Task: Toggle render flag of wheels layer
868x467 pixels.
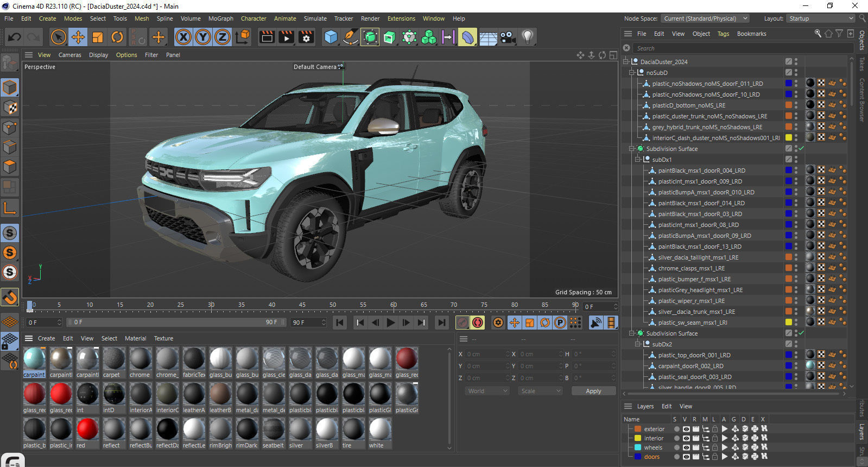Action: tap(696, 447)
